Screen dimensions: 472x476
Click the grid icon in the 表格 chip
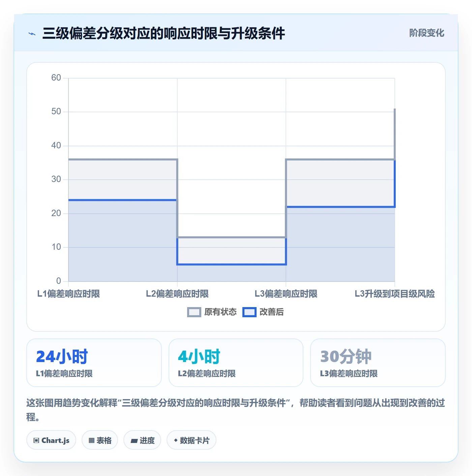(x=91, y=441)
